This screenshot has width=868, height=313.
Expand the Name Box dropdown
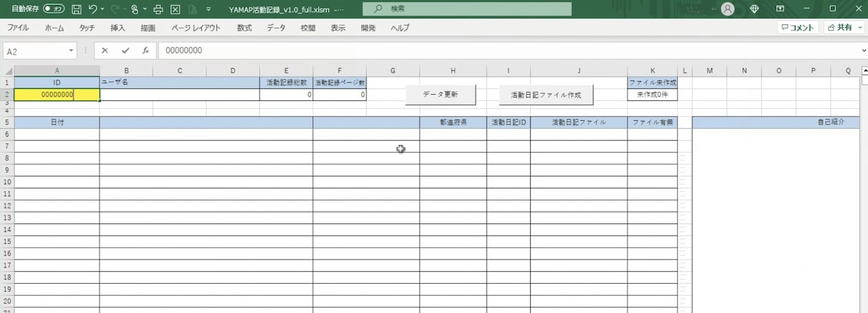pos(71,51)
